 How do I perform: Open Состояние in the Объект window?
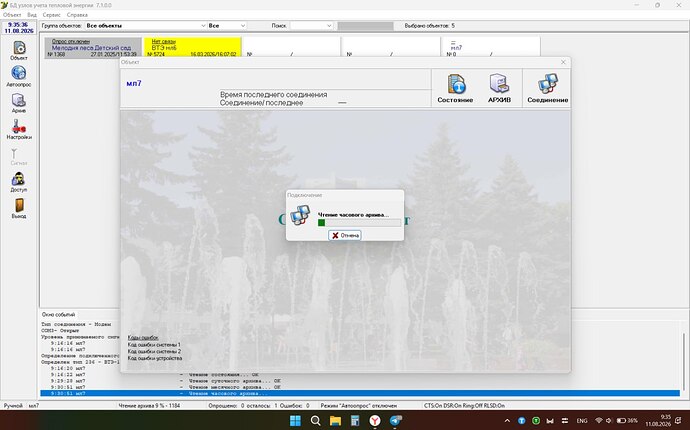click(x=455, y=88)
